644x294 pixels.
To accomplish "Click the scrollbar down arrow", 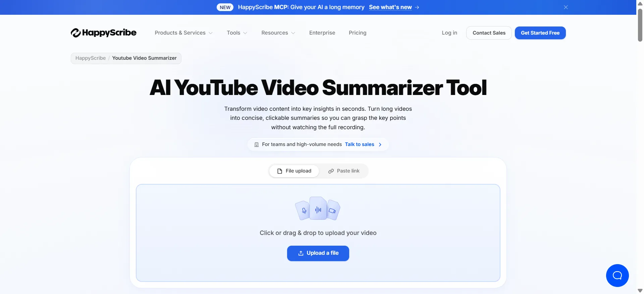I will [640, 291].
